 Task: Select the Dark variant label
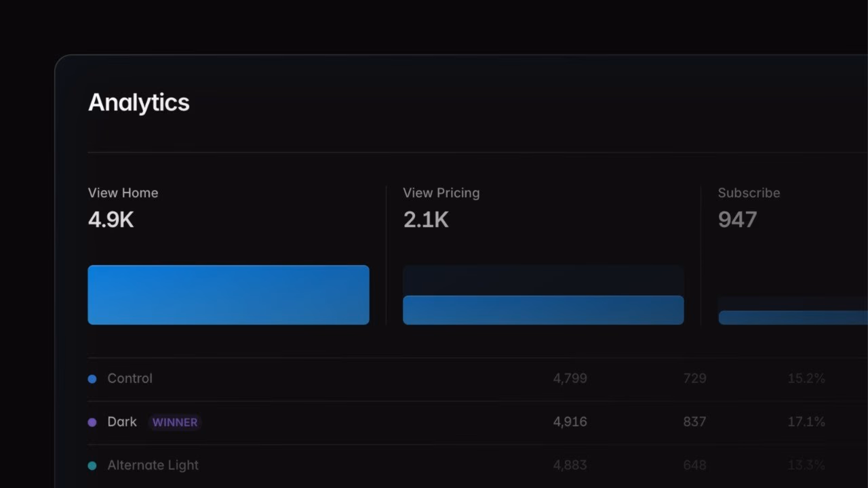click(x=122, y=422)
